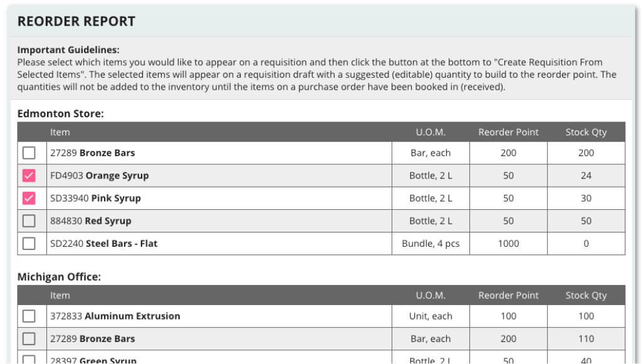The width and height of the screenshot is (641, 364).
Task: Click the Steel Bars - Flat item row
Action: (321, 244)
